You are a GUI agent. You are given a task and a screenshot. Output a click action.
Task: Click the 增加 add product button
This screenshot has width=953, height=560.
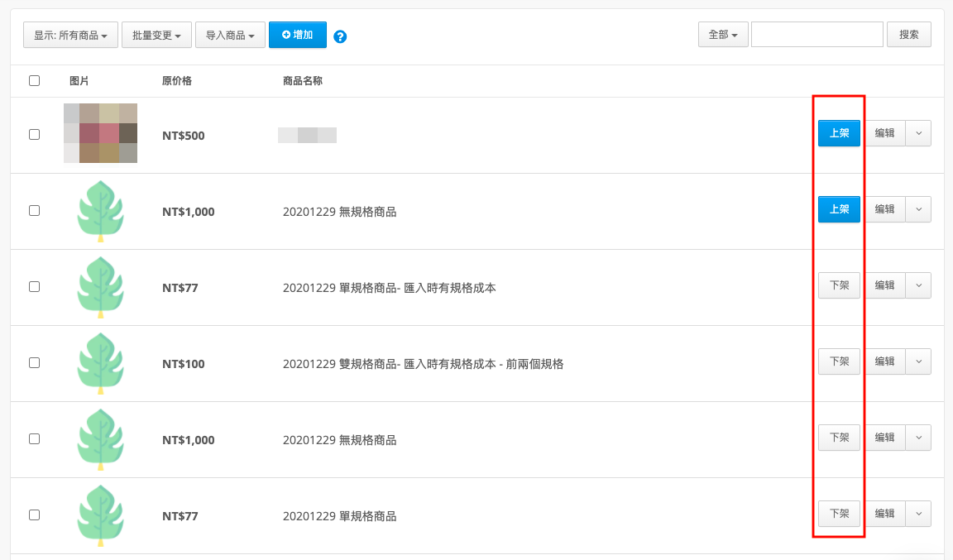click(298, 35)
